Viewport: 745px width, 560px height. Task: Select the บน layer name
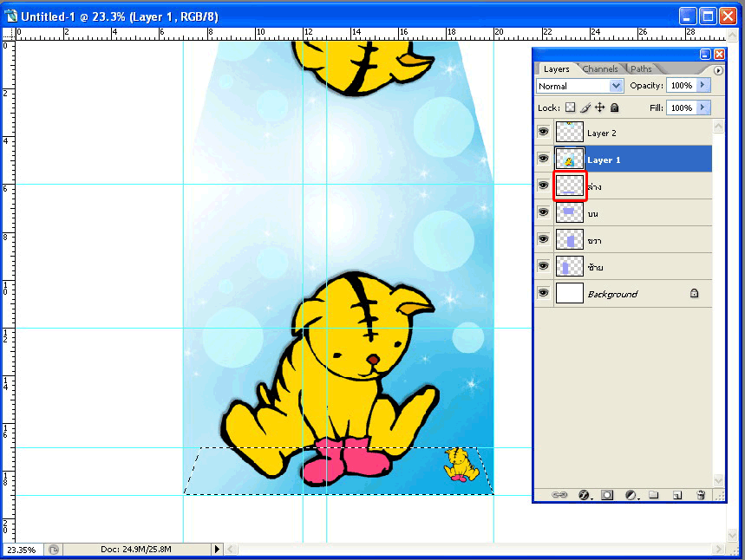(x=593, y=214)
